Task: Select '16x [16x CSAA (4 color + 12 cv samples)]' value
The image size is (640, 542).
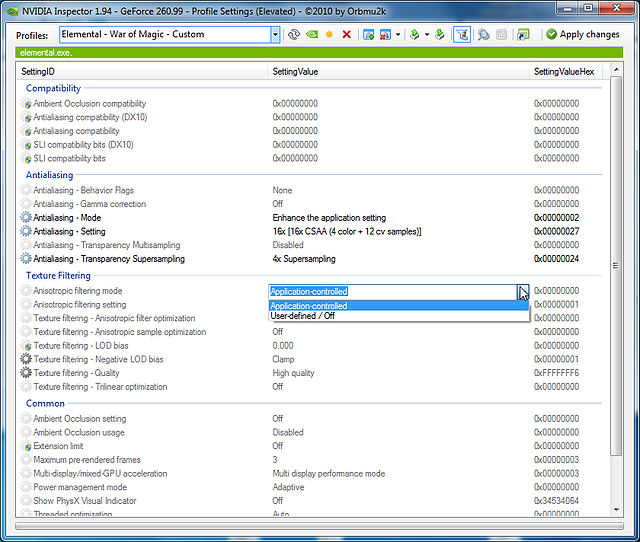Action: pyautogui.click(x=347, y=231)
